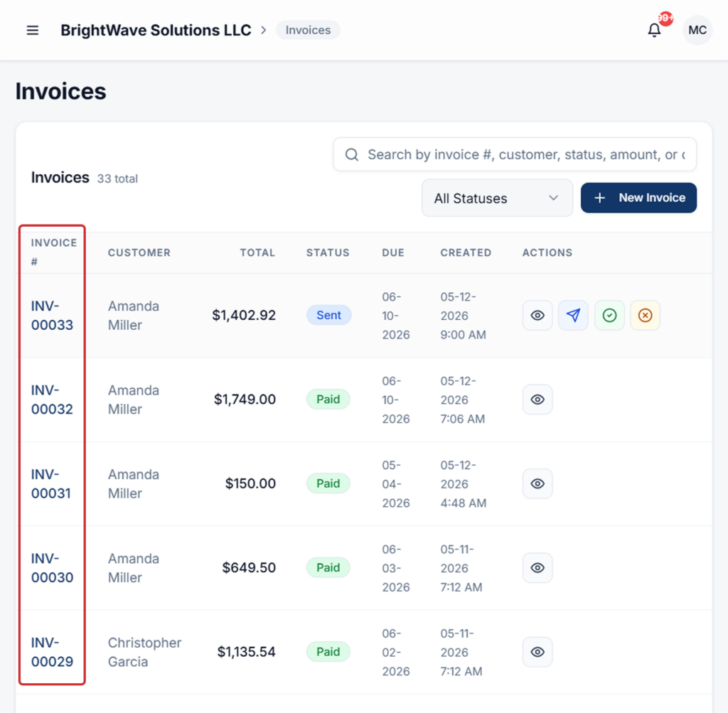This screenshot has height=713, width=728.
Task: Click the $649.50 total
Action: (250, 567)
